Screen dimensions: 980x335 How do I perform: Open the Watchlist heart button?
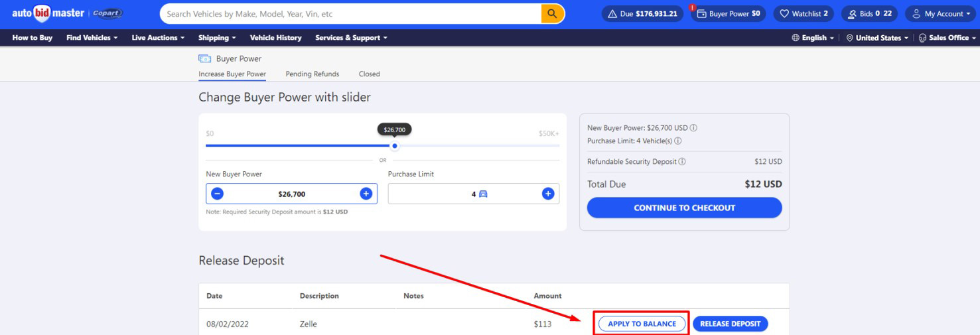803,13
